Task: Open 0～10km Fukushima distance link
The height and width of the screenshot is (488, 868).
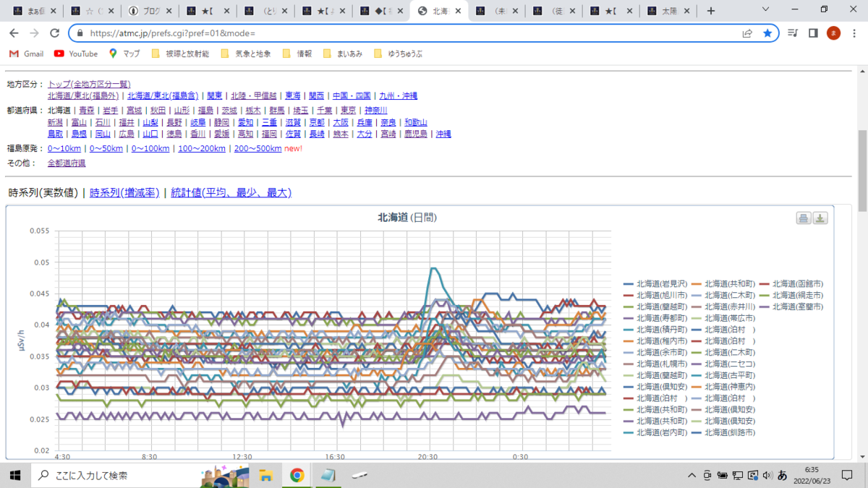Action: 64,148
